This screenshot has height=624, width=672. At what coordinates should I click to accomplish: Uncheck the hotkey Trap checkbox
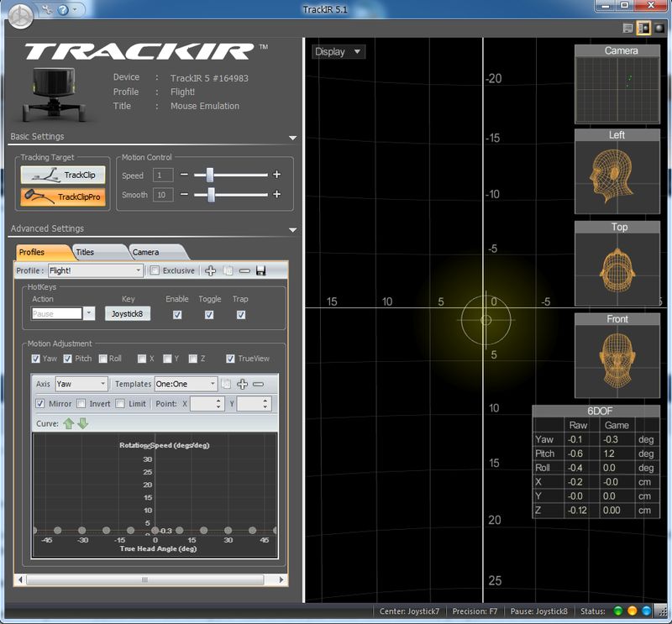pyautogui.click(x=241, y=315)
